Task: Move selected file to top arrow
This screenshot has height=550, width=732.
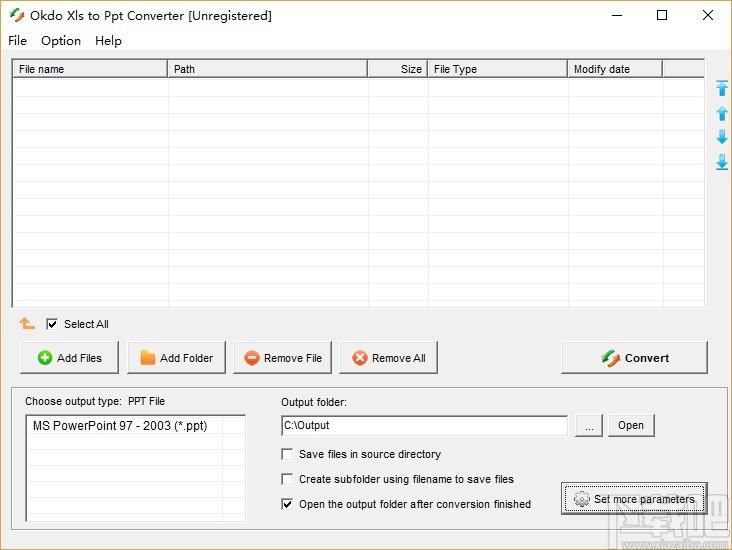Action: (x=722, y=88)
